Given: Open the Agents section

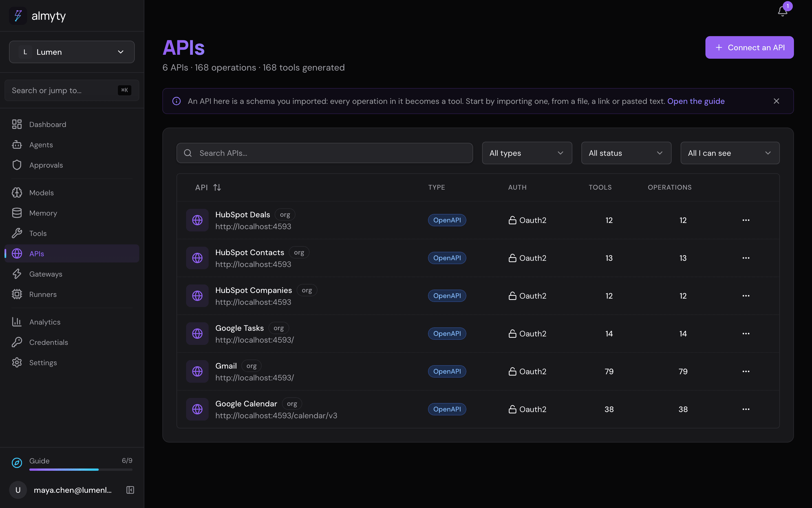Looking at the screenshot, I should pos(72,145).
